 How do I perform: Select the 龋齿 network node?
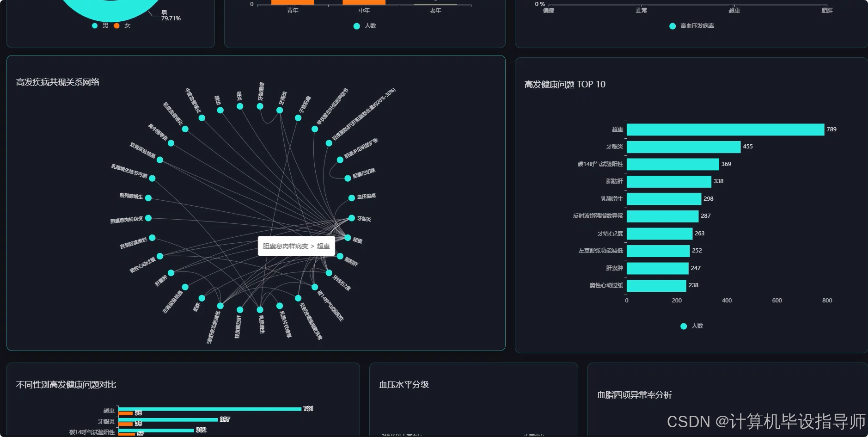(220, 110)
